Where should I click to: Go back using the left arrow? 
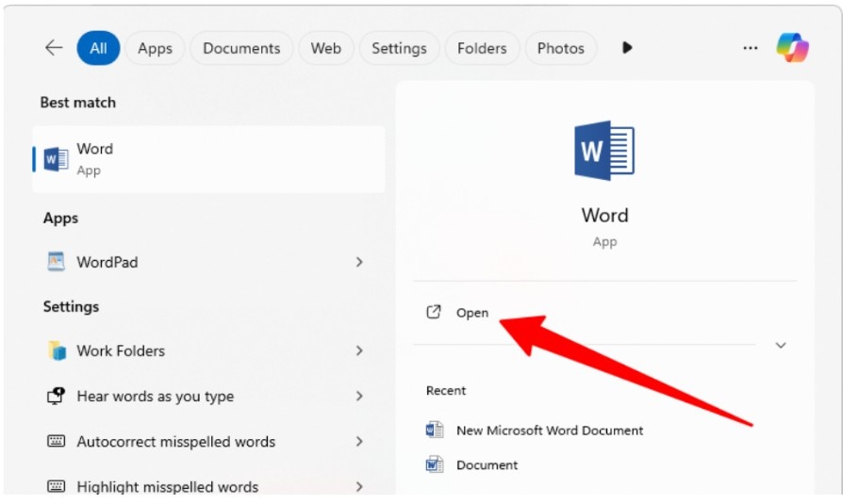(x=54, y=48)
